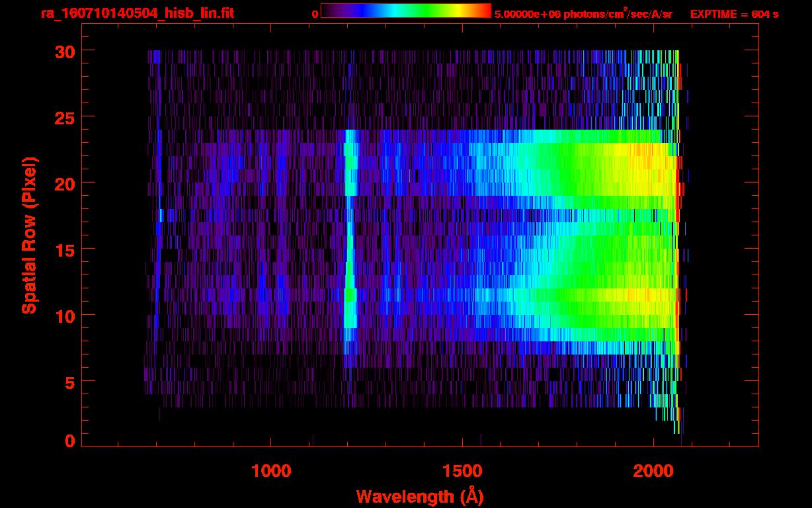Click the 5.00000e+06 photons flux unit label

[583, 14]
